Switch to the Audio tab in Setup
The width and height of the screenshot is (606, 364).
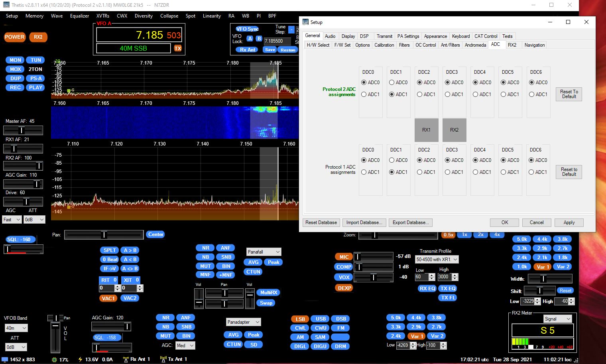(x=330, y=36)
